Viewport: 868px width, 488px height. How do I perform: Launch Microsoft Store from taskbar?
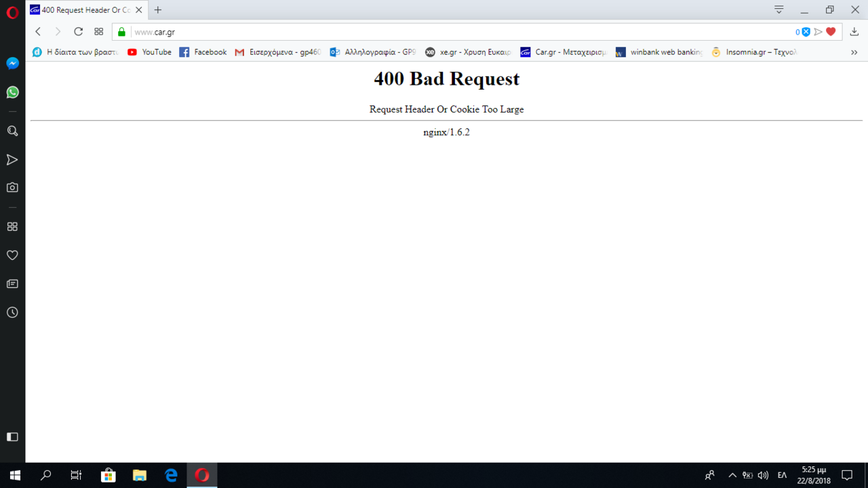[x=108, y=475]
